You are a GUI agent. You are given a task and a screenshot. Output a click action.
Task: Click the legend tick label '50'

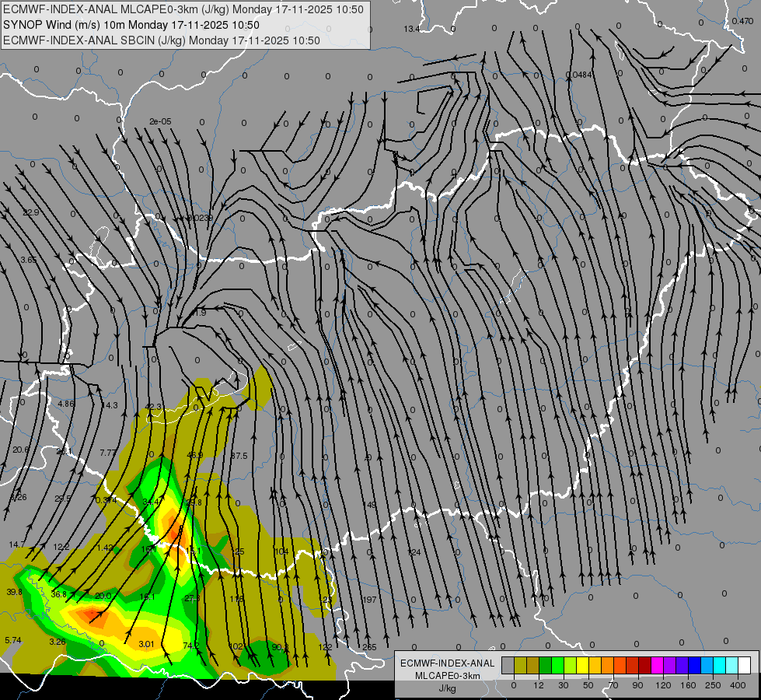click(x=588, y=685)
